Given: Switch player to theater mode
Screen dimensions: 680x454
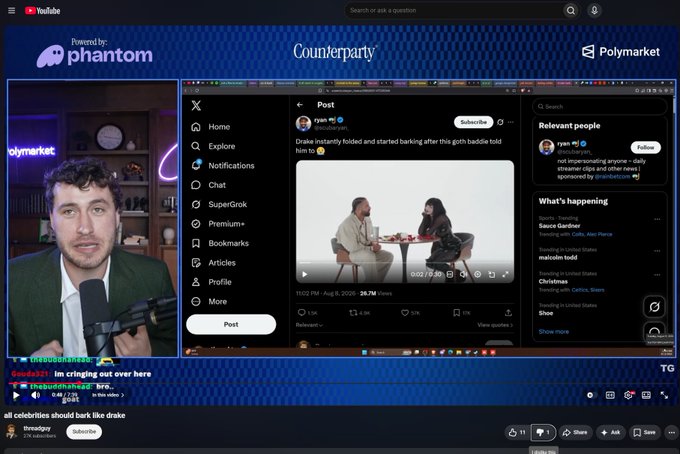Looking at the screenshot, I should click(646, 395).
